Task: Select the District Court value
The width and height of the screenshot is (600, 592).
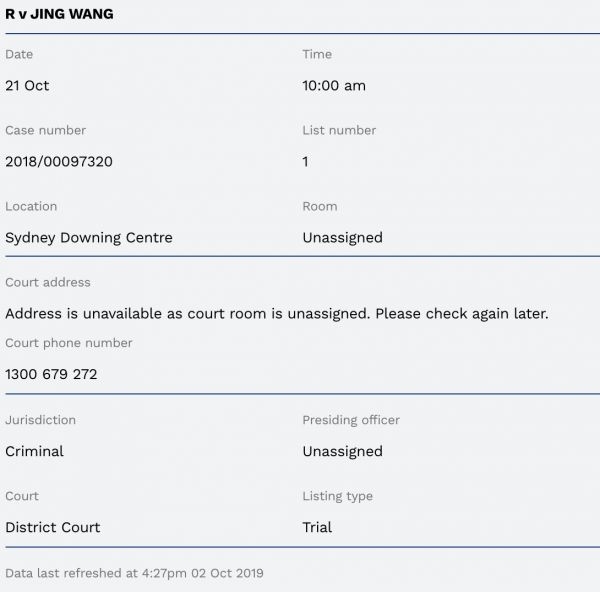Action: 53,528
